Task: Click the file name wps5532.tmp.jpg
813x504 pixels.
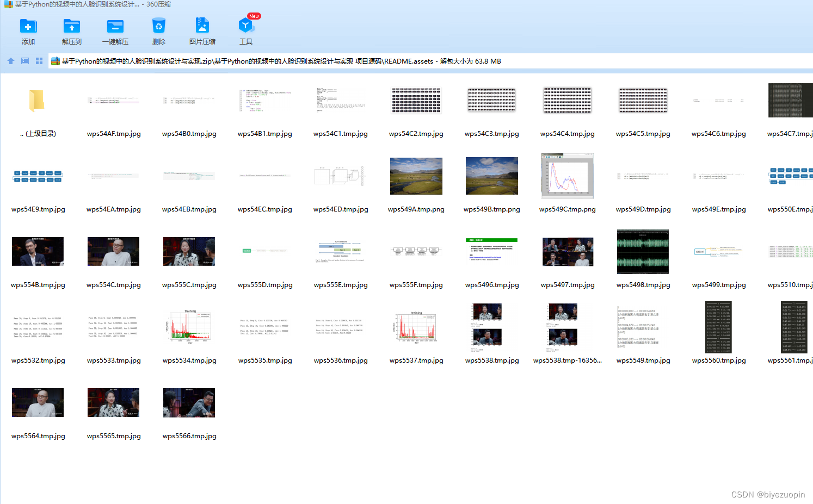Action: pos(38,360)
